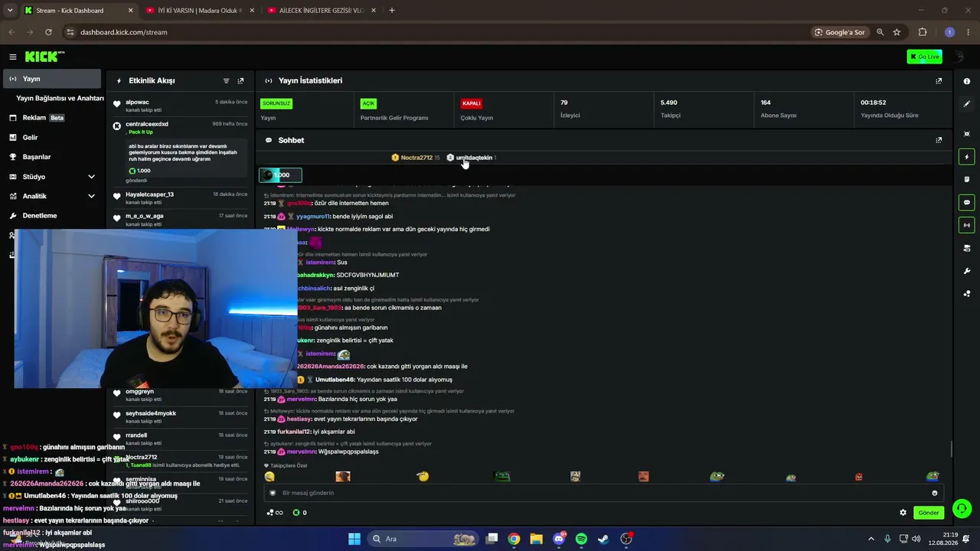Click the 5.490 Takipçi stat
Screen dimensions: 980x551
(x=670, y=108)
